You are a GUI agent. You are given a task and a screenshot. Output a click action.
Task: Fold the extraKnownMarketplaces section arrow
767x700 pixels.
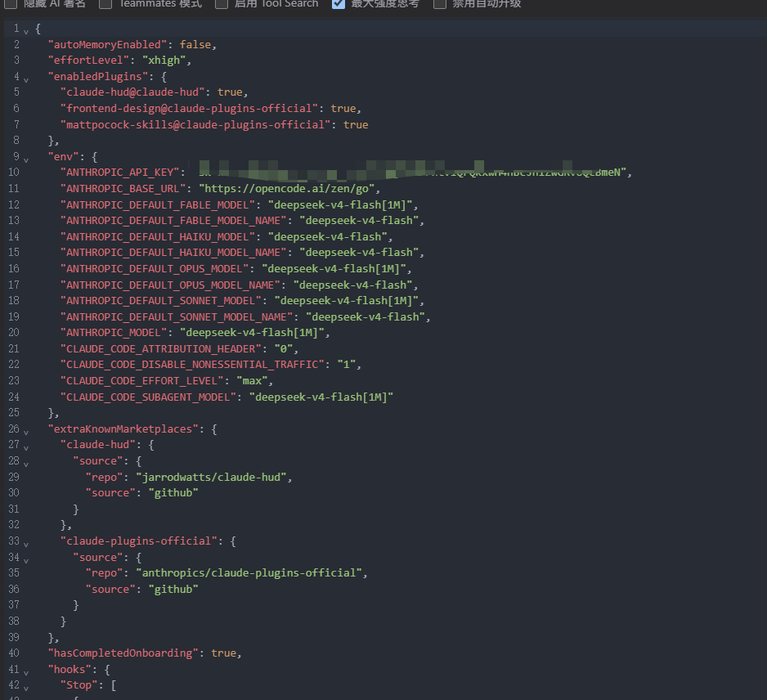click(26, 433)
